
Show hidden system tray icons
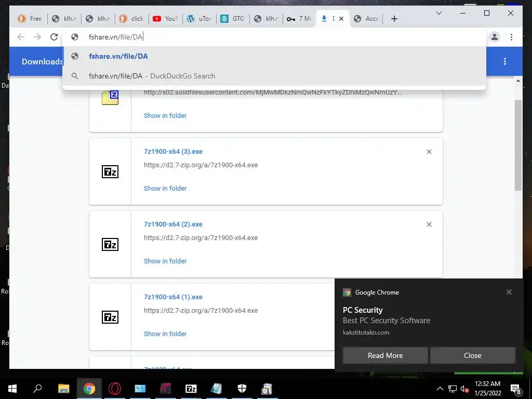(x=440, y=389)
